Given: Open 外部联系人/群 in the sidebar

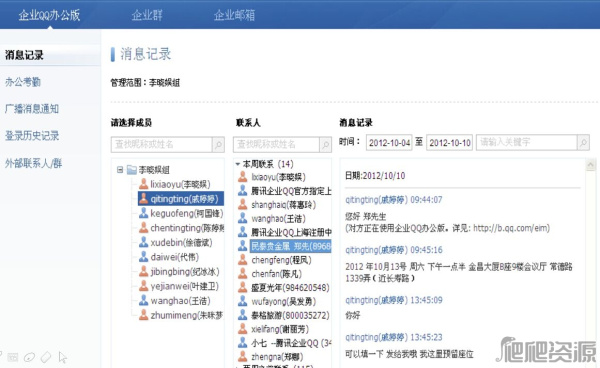Looking at the screenshot, I should click(x=33, y=163).
